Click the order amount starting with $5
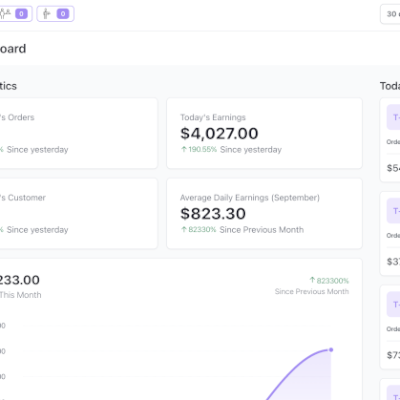The width and height of the screenshot is (400, 400). pos(393,168)
